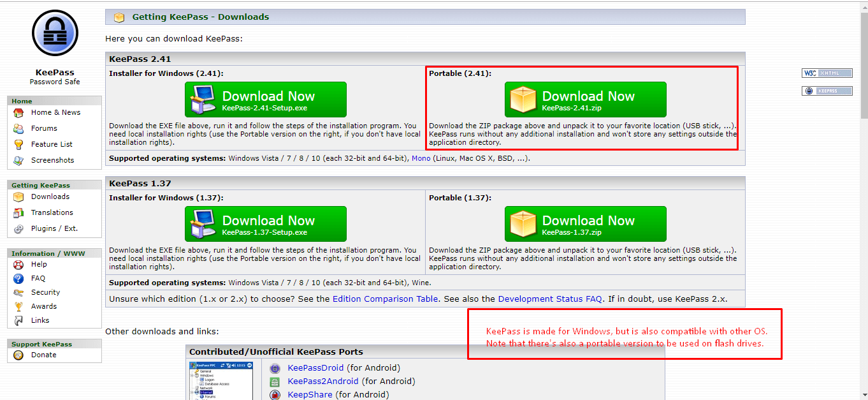Viewport: 868px width, 400px height.
Task: Click the Security key icon
Action: (x=18, y=292)
